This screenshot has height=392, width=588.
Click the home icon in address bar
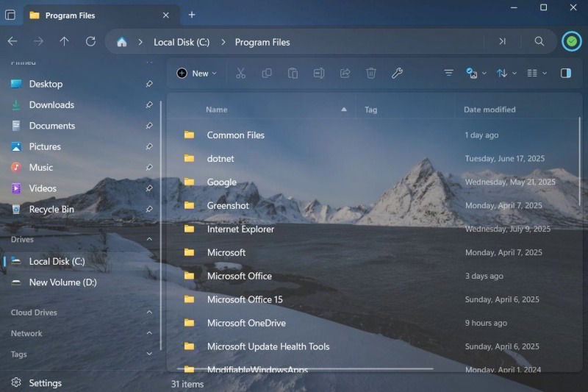[122, 42]
